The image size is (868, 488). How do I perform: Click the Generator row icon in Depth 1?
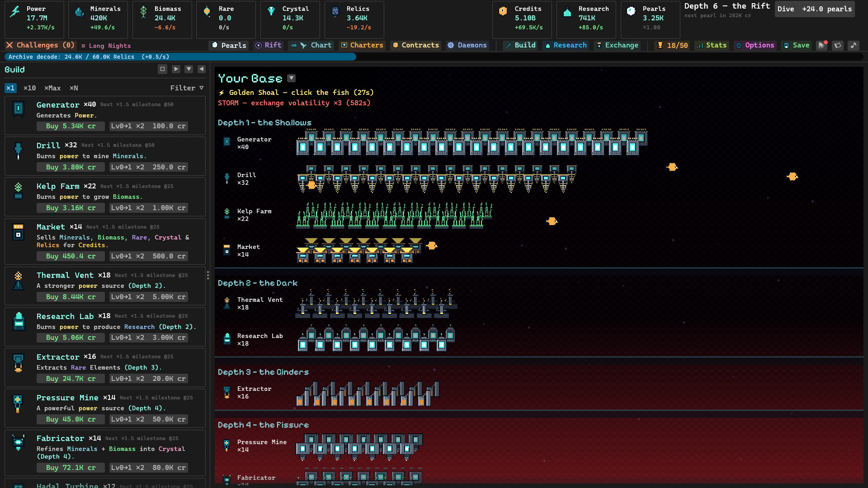click(x=227, y=142)
